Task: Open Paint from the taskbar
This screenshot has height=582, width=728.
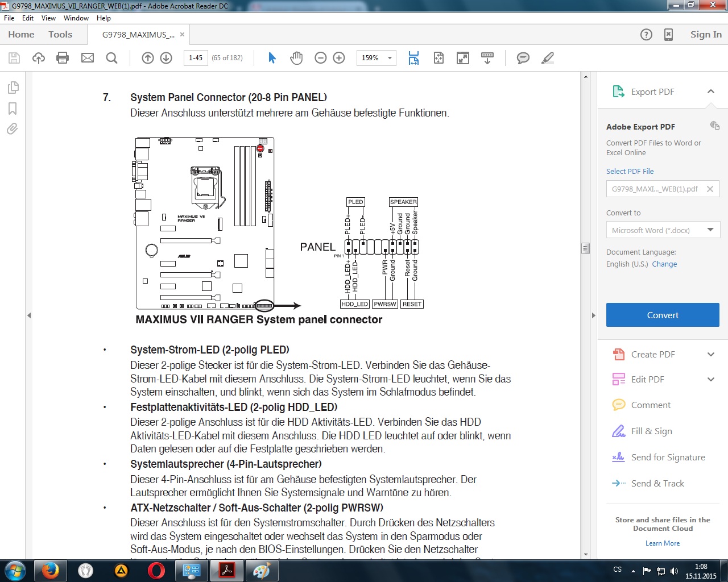Action: (x=262, y=571)
